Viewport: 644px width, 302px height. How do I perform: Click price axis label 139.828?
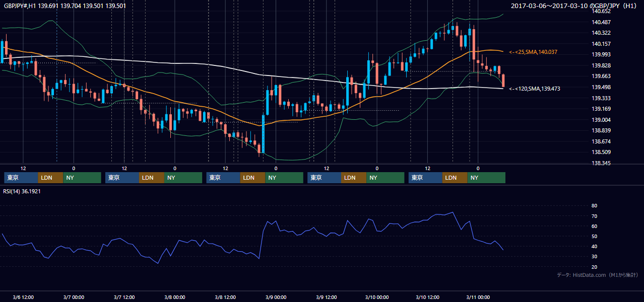tap(601, 65)
